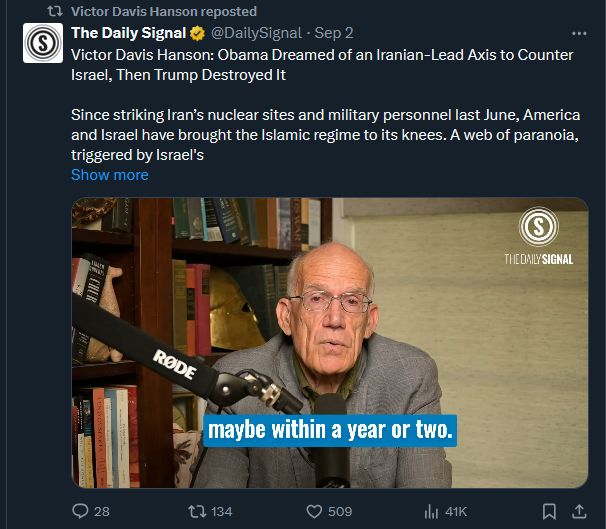Open Victor Davis Hanson reposted link
606x529 pixels.
click(x=164, y=11)
